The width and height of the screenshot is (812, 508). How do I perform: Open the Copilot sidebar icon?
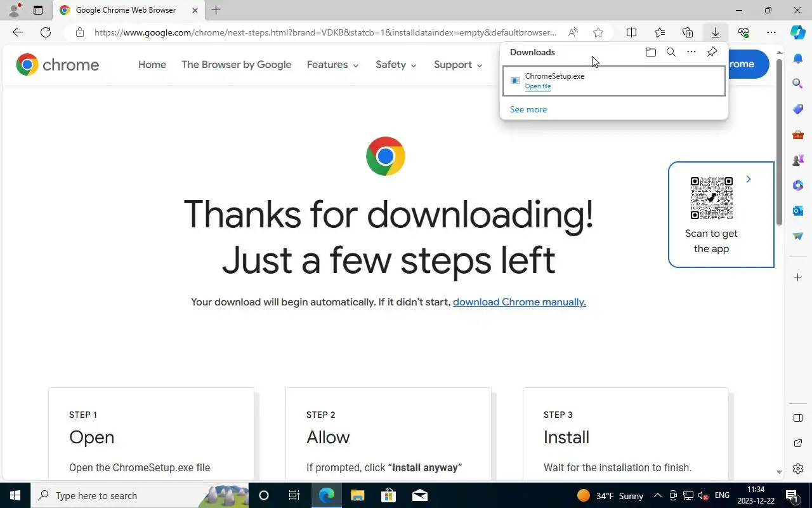pyautogui.click(x=798, y=32)
